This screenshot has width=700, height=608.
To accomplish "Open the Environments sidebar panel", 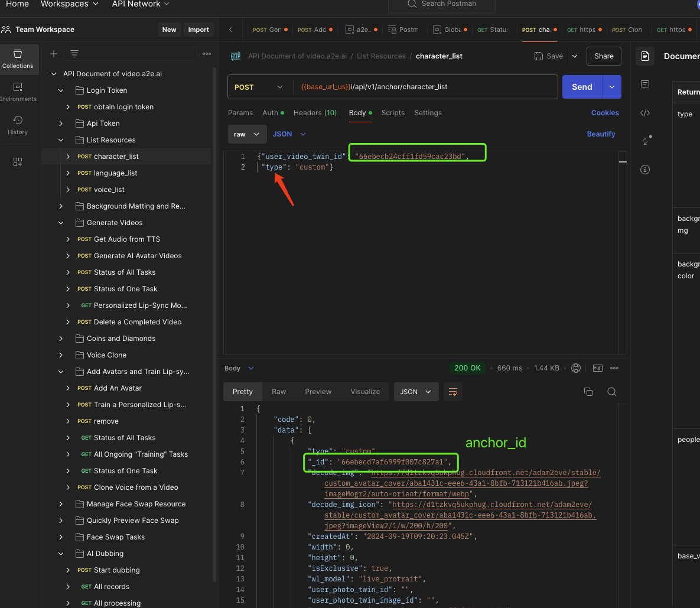I will point(18,92).
